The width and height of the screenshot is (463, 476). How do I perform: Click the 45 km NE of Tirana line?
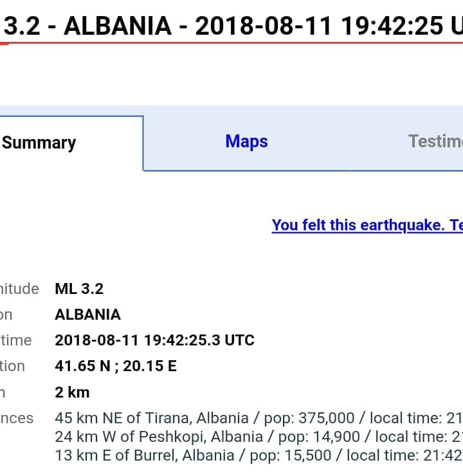pos(257,418)
